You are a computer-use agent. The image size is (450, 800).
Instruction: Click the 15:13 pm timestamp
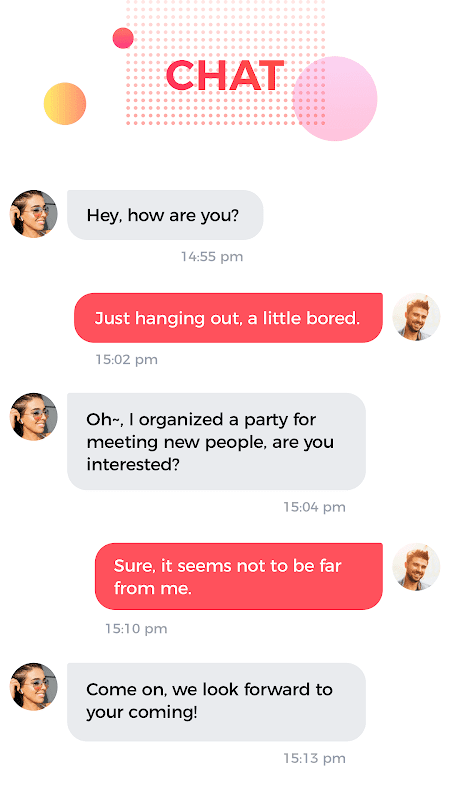pos(314,758)
